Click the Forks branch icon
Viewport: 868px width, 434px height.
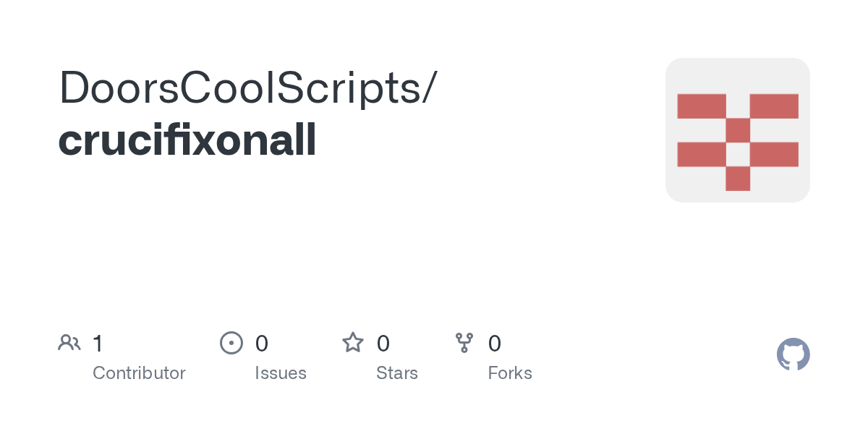[464, 343]
